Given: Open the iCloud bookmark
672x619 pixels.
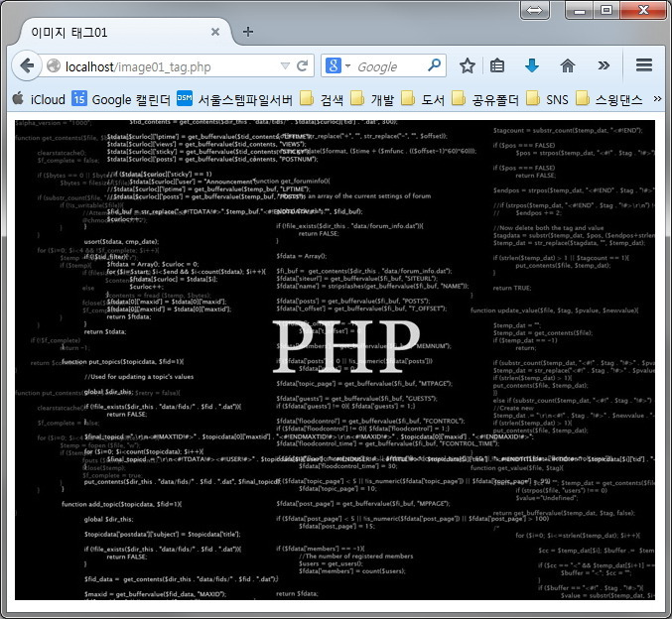Looking at the screenshot, I should click(x=38, y=99).
